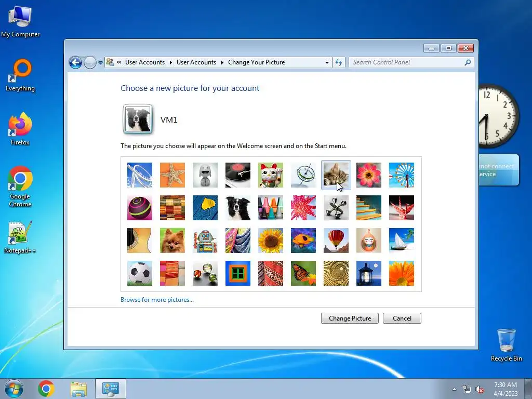Viewport: 532px width, 399px height.
Task: Refresh the Control Panel page
Action: point(339,62)
